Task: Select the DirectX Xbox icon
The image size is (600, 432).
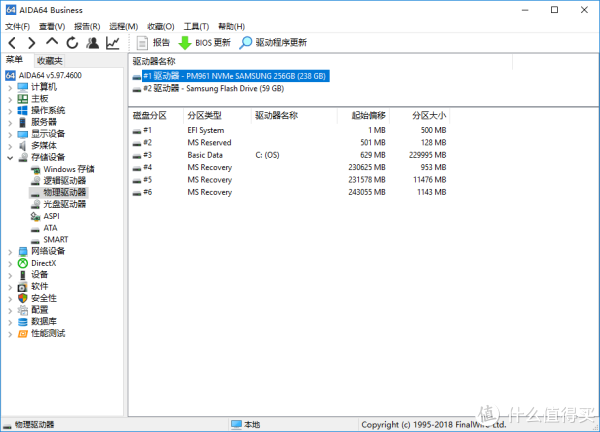Action: point(23,263)
